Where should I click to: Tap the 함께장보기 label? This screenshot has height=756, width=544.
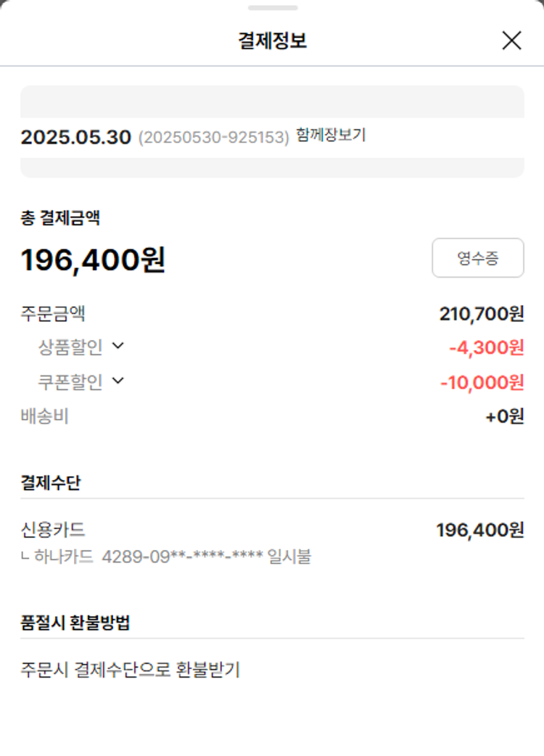(x=331, y=135)
